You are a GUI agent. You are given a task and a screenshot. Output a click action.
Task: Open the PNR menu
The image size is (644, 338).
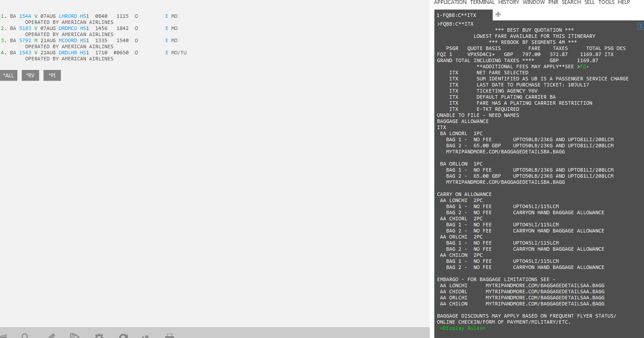553,2
